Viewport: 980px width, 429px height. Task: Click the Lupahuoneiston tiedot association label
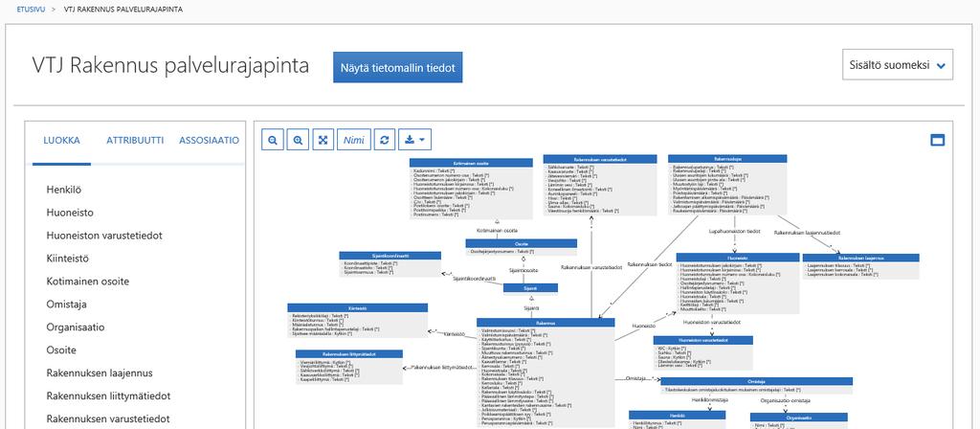click(x=734, y=232)
